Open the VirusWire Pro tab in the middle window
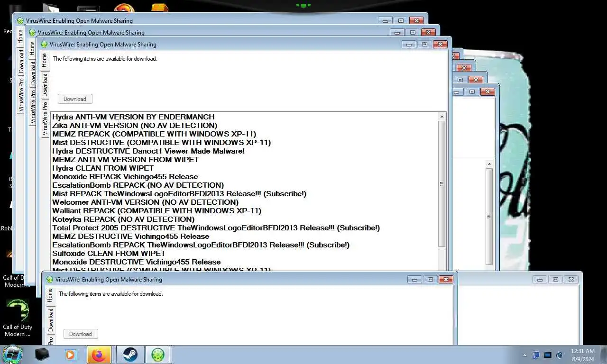607x364 pixels. (x=33, y=107)
